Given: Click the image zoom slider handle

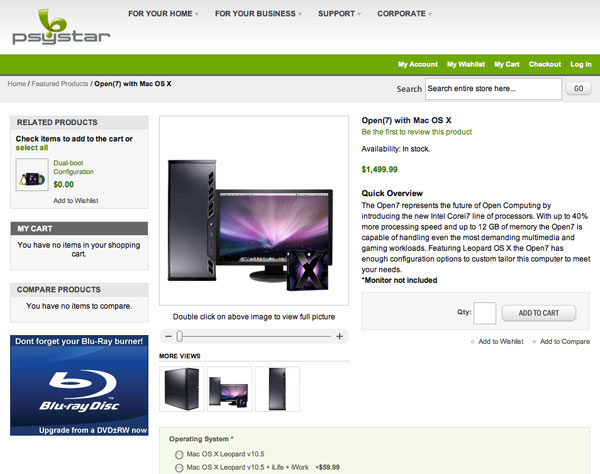Looking at the screenshot, I should coord(179,336).
